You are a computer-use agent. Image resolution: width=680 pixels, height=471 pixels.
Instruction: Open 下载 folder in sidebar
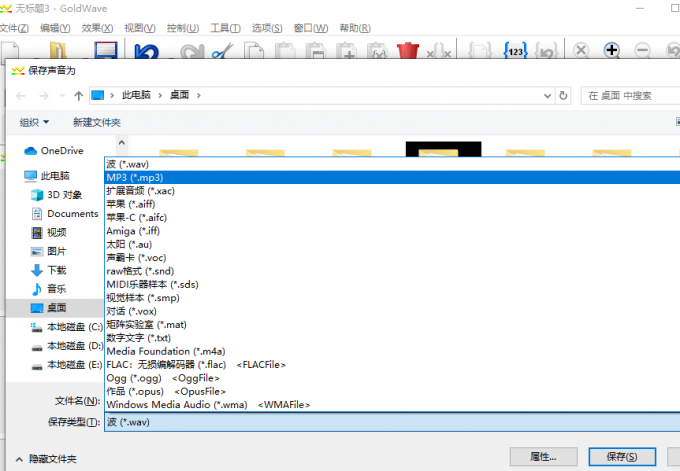coord(49,271)
